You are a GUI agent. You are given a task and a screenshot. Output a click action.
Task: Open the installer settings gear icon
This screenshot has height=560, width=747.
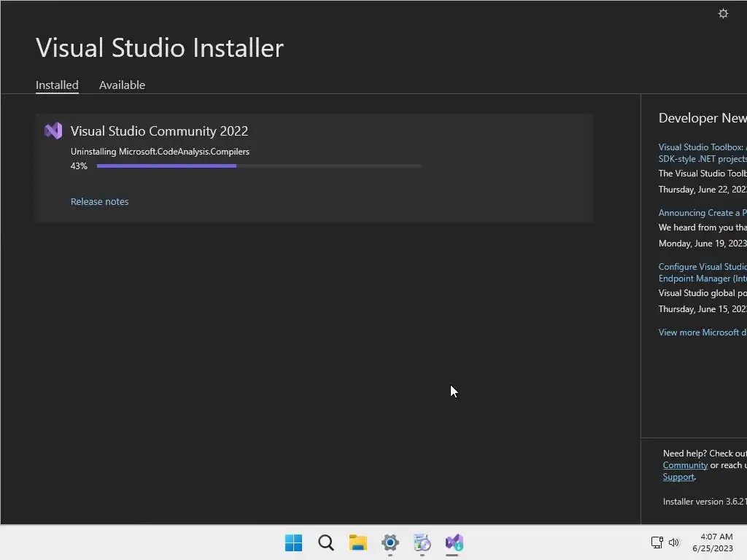tap(723, 14)
